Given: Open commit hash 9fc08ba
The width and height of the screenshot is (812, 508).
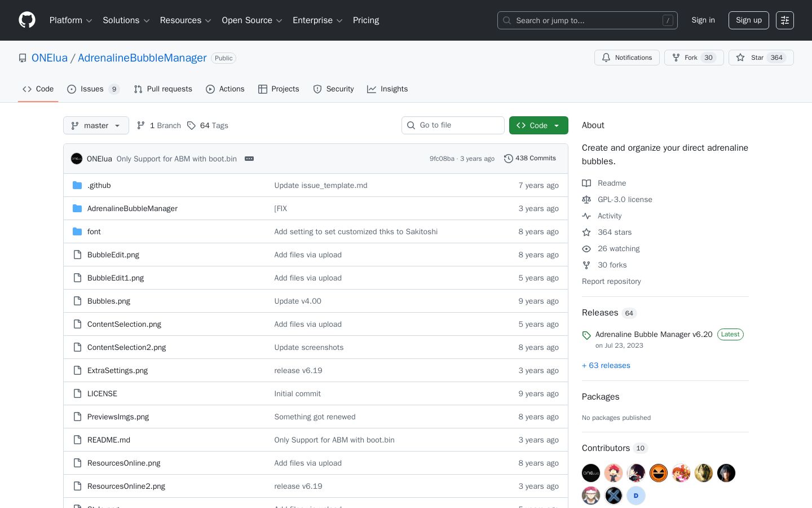Looking at the screenshot, I should pyautogui.click(x=442, y=159).
